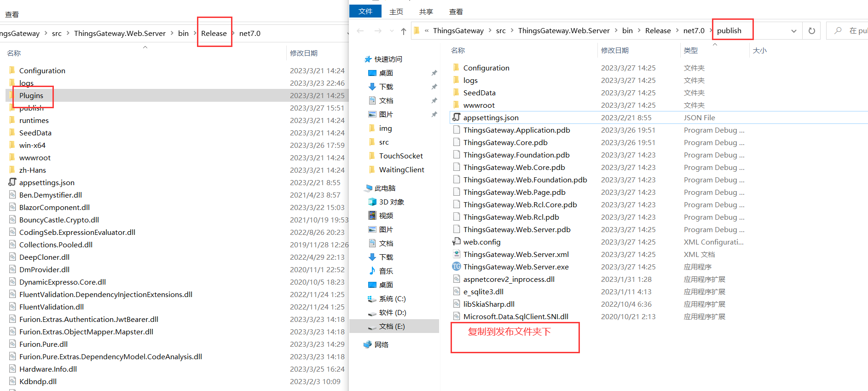Select the Plugins folder in left window
This screenshot has height=391, width=868.
pyautogui.click(x=31, y=95)
